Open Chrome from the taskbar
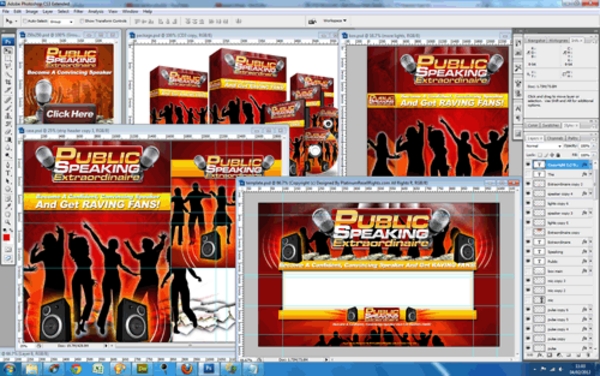 (x=76, y=369)
